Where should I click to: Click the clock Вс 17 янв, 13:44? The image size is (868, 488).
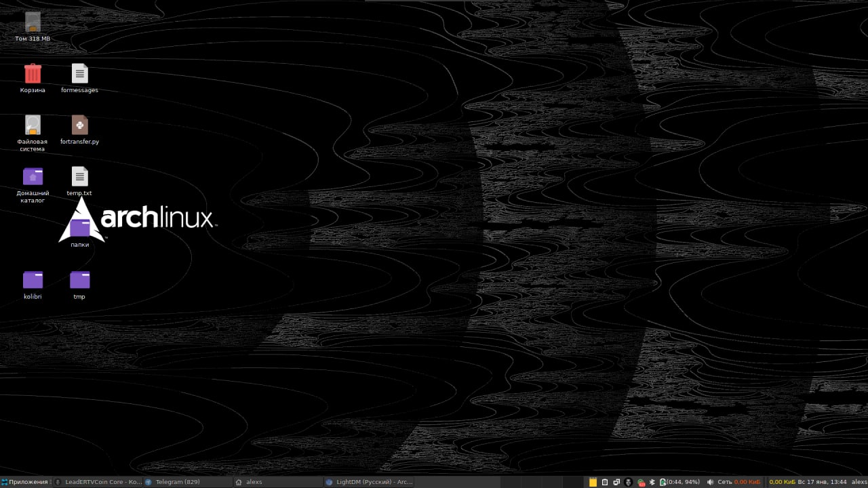[823, 482]
